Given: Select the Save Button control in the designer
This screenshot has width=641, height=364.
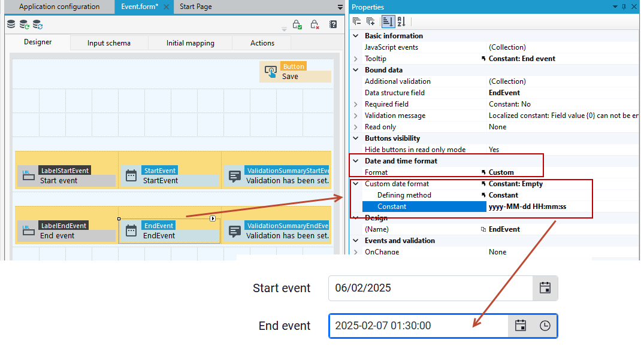Looking at the screenshot, I should click(x=295, y=71).
